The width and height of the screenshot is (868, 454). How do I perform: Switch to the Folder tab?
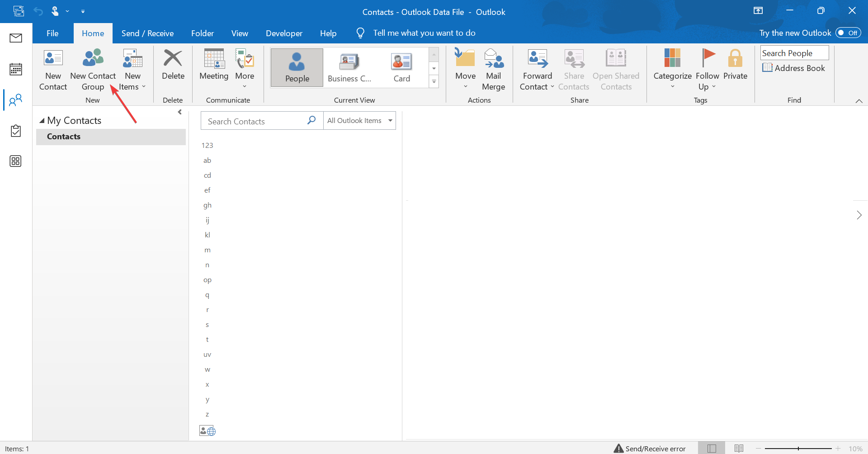pyautogui.click(x=202, y=33)
